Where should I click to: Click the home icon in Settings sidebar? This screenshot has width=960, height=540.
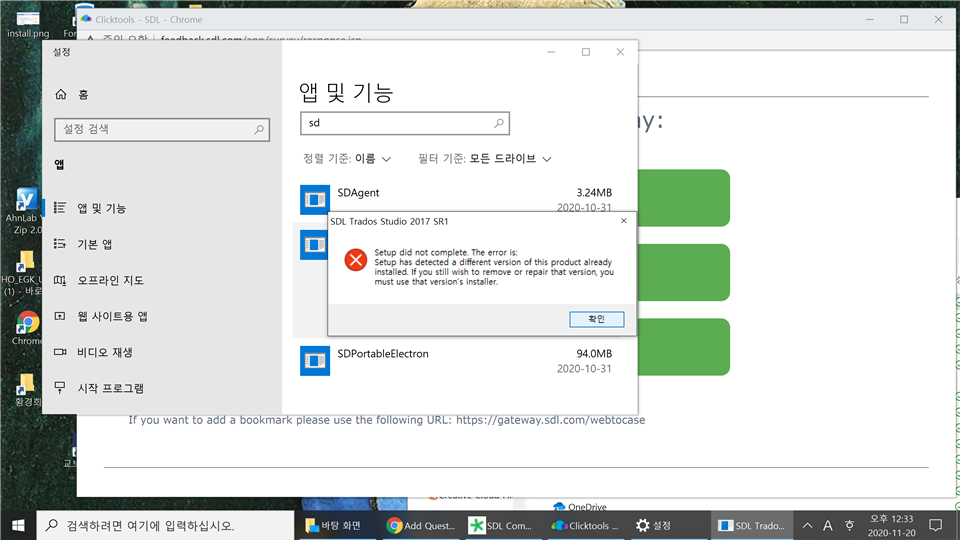tap(61, 94)
